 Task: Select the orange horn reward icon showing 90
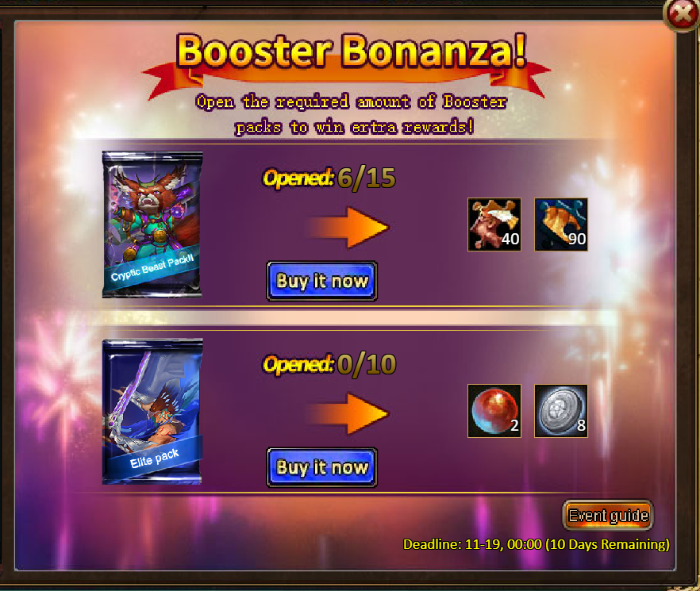(561, 225)
